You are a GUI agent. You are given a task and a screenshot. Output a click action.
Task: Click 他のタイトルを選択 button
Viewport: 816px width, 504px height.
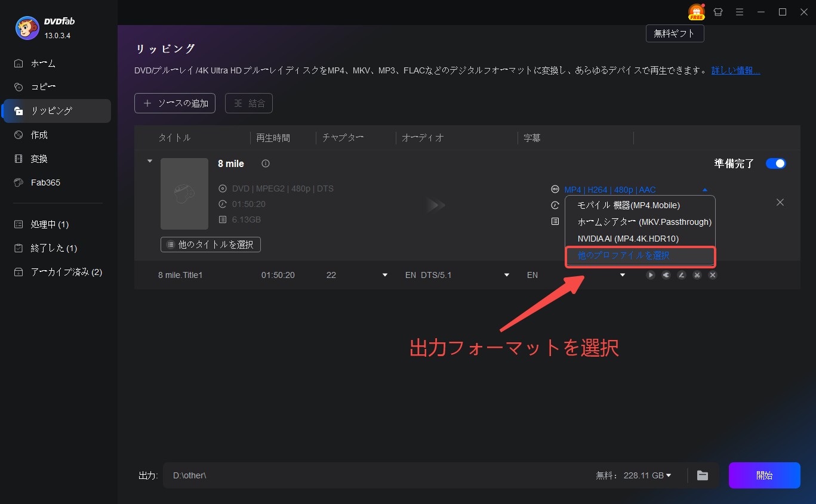[211, 245]
